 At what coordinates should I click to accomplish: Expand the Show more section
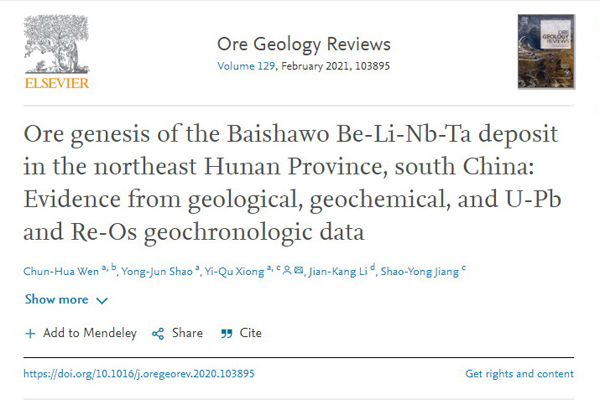(56, 299)
